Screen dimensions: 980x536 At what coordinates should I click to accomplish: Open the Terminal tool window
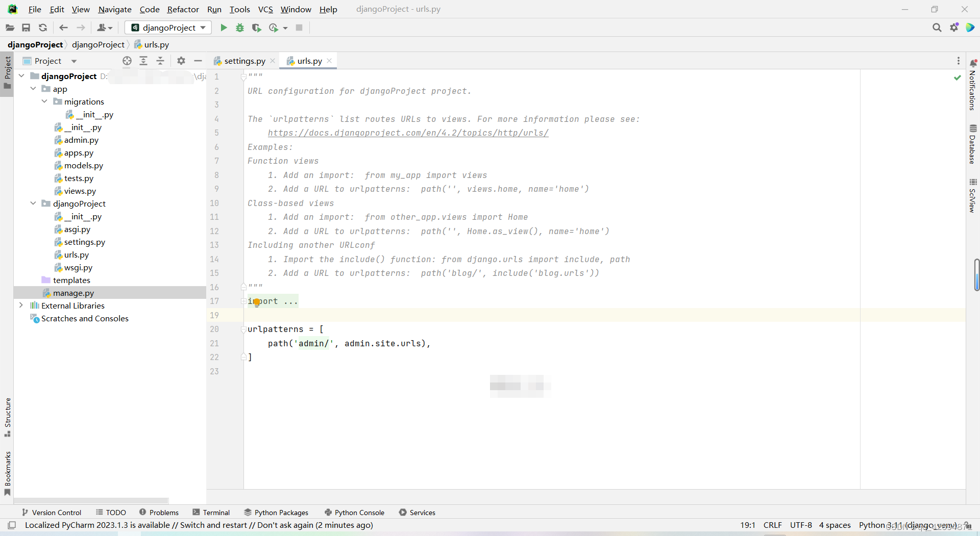coord(211,512)
